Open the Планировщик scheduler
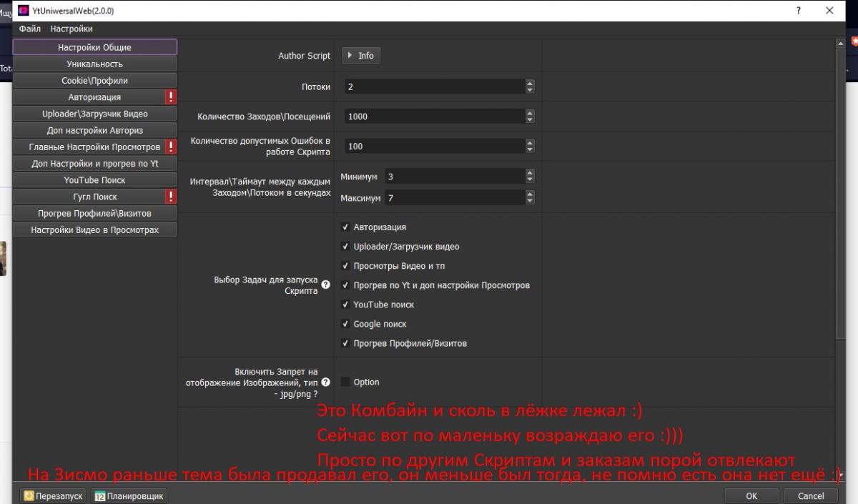This screenshot has width=858, height=504. click(129, 495)
